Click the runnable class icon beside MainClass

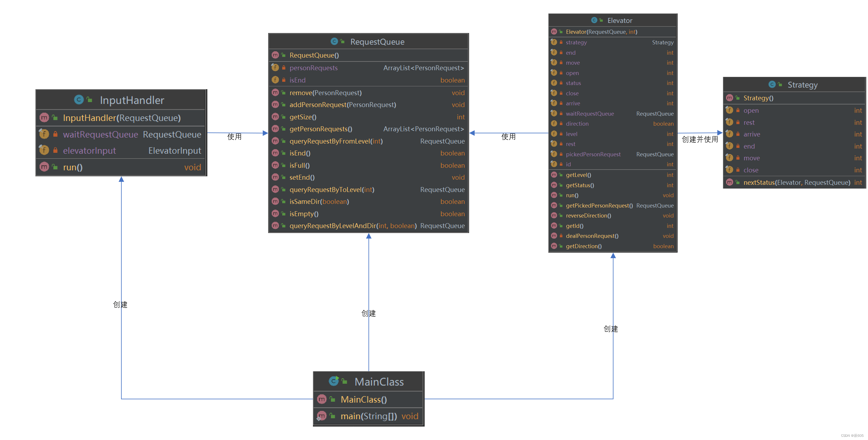[x=334, y=381]
